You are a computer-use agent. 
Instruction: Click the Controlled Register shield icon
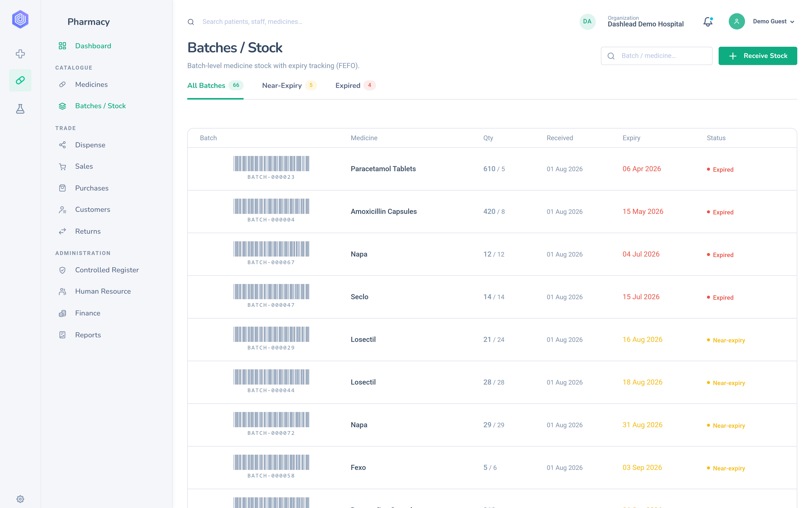[62, 270]
